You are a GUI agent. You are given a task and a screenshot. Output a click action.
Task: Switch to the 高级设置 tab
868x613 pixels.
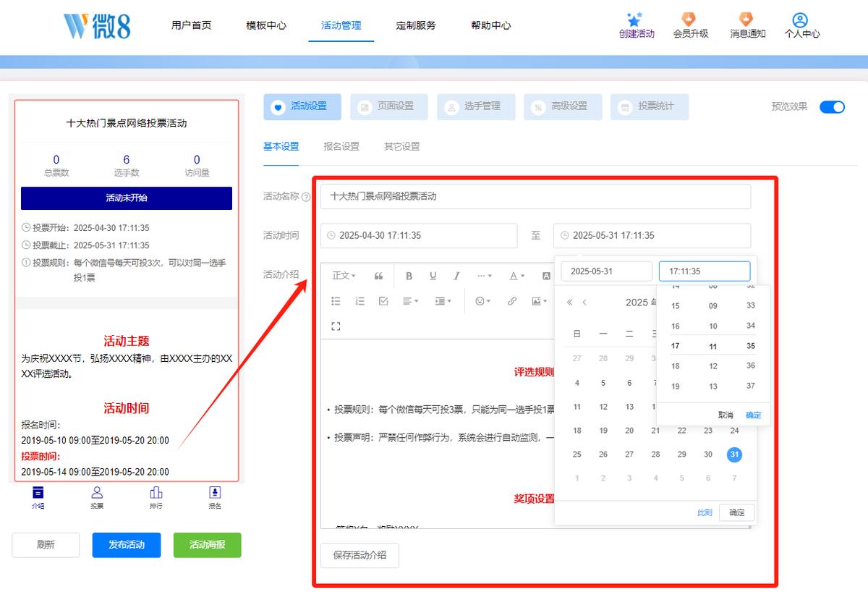(x=563, y=106)
